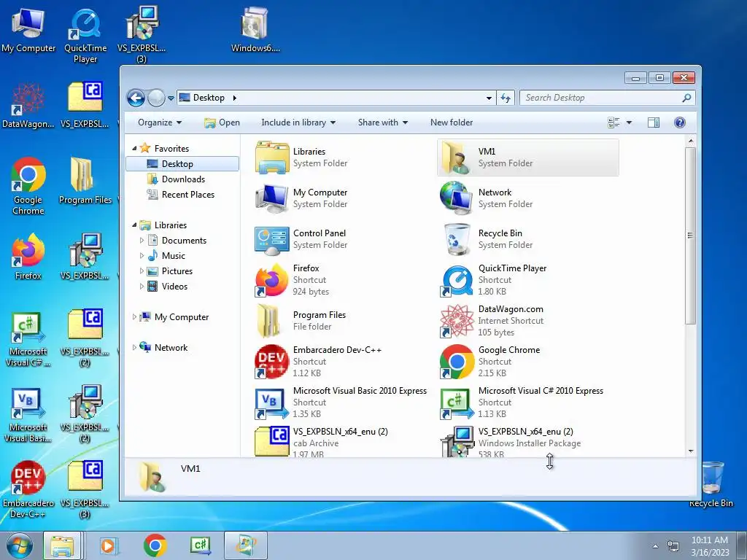The image size is (747, 560).
Task: Select Music in navigation pane
Action: (x=173, y=256)
